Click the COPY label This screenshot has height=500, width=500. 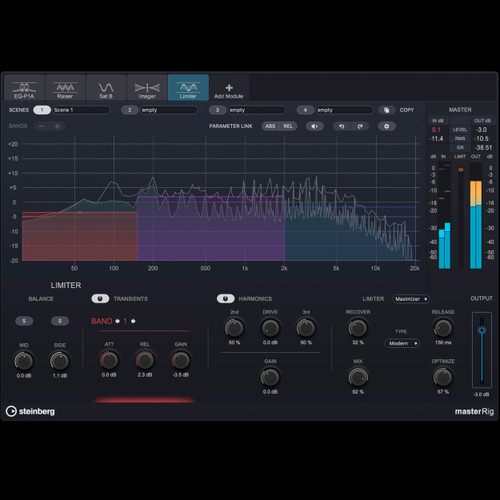[407, 110]
